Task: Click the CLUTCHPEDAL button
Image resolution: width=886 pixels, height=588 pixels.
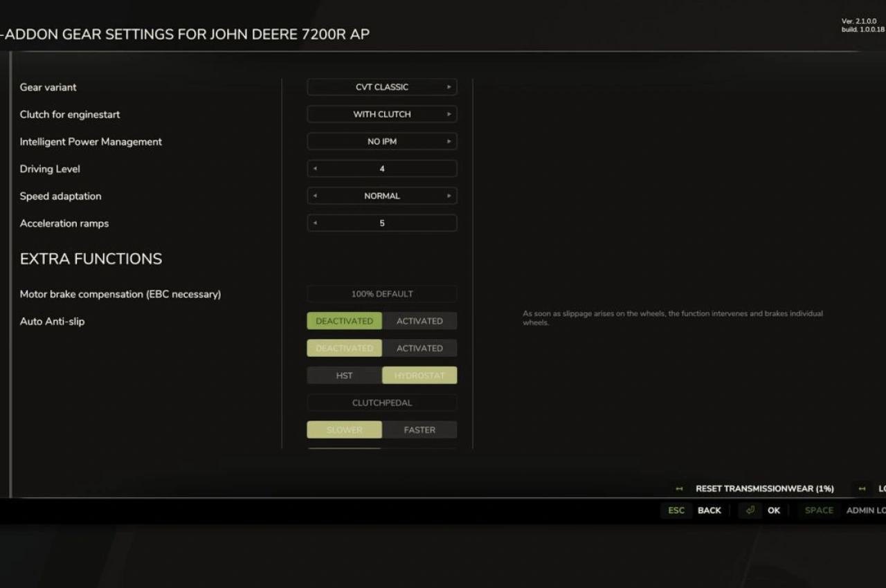Action: pyautogui.click(x=381, y=403)
